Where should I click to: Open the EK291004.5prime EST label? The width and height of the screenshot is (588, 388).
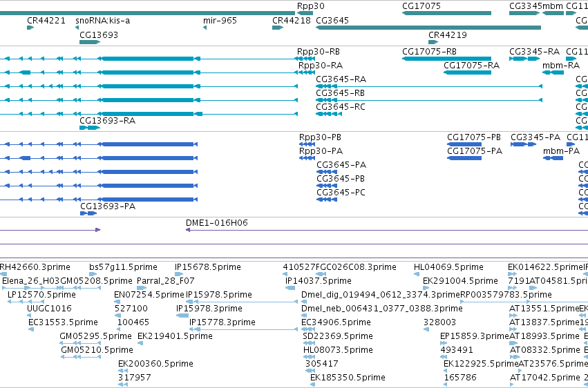tap(460, 281)
